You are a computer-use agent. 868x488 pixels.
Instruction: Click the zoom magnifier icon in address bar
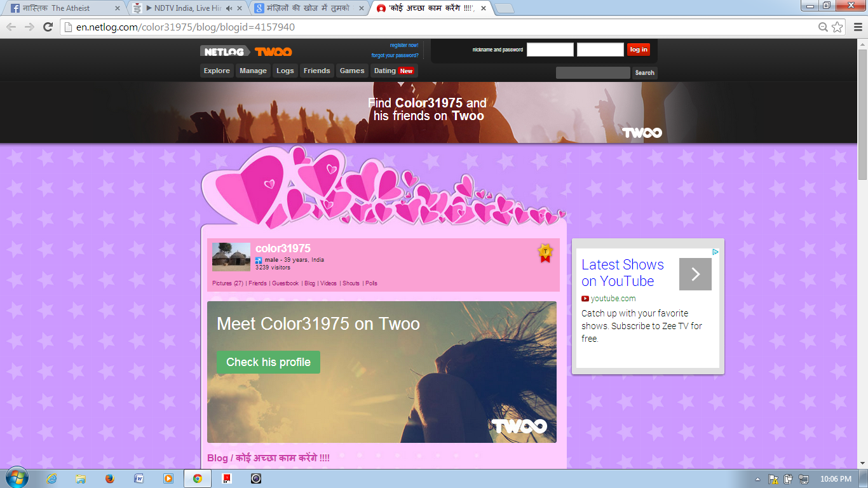point(824,27)
